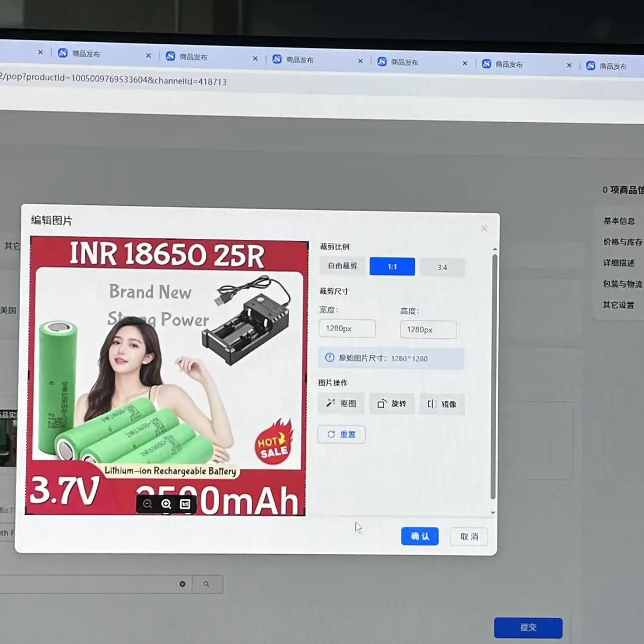Click the clear icon in bottom search field
This screenshot has width=644, height=644.
click(182, 584)
